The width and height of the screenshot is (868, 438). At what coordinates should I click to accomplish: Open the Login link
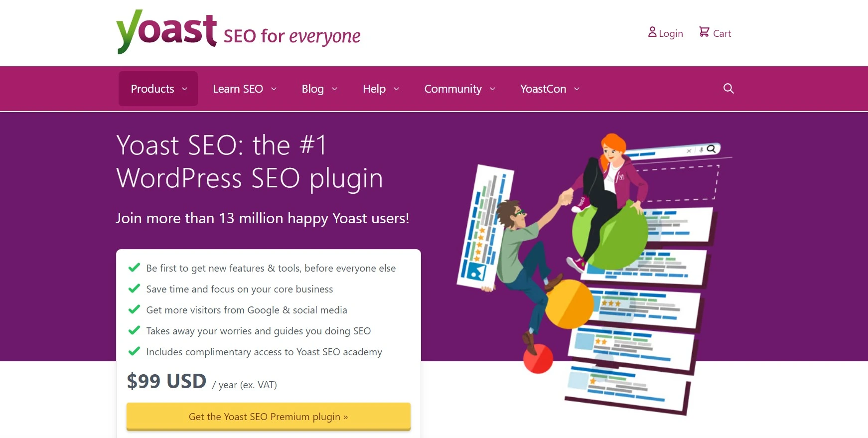point(671,33)
